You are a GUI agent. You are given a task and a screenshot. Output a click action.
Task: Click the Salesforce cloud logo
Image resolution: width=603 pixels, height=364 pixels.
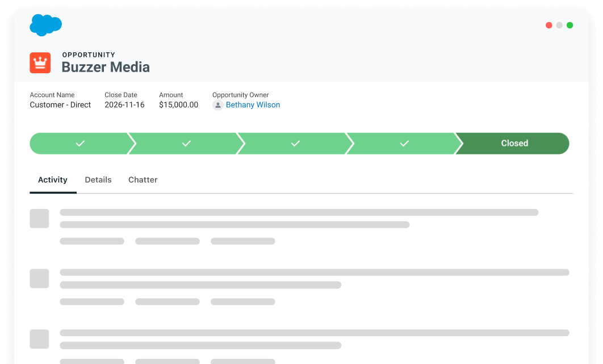[46, 25]
